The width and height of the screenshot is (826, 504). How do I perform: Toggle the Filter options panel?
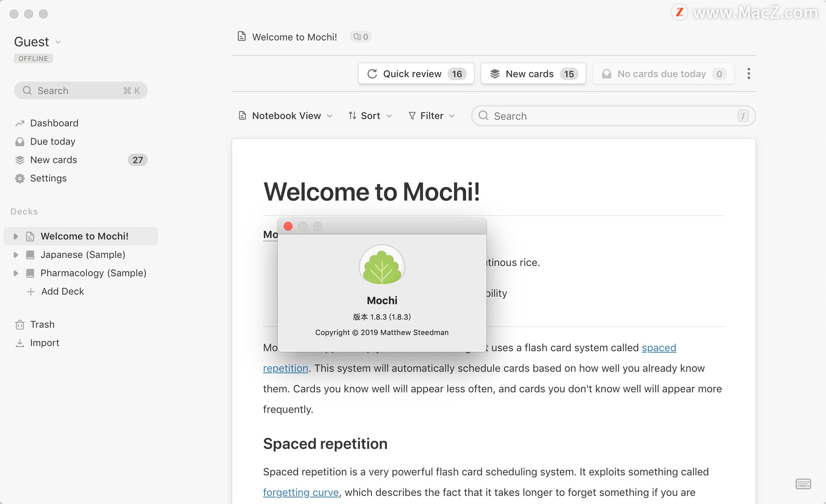pyautogui.click(x=431, y=115)
